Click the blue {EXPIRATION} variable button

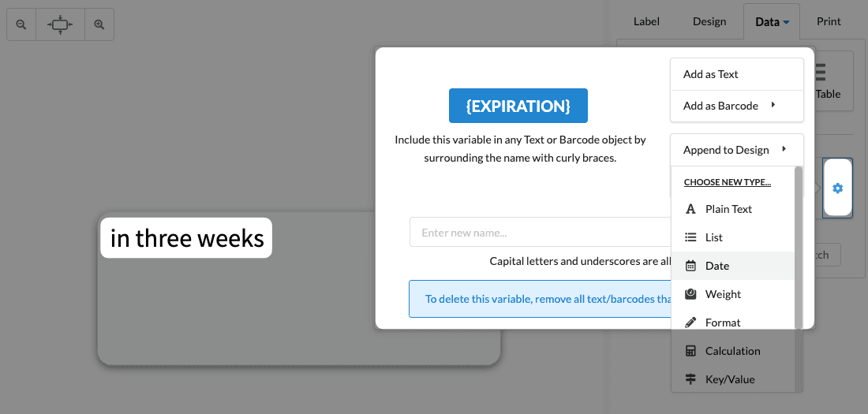coord(518,106)
